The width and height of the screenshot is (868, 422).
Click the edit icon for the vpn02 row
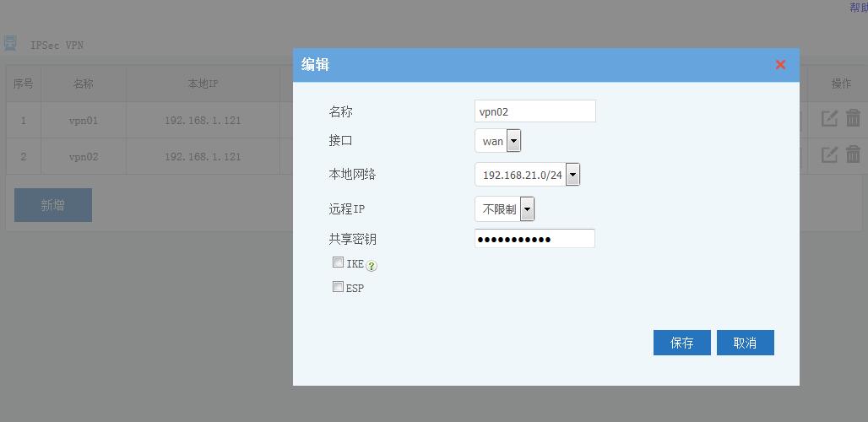coord(829,155)
